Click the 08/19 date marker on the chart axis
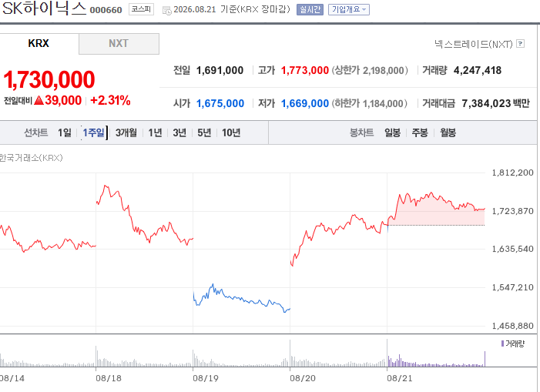The height and width of the screenshot is (392, 540). (206, 378)
